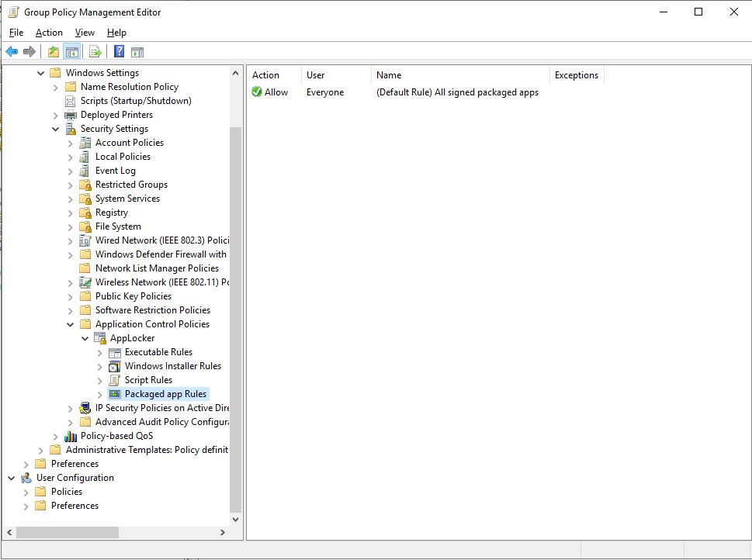This screenshot has width=752, height=560.
Task: Click the Export List toolbar icon
Action: click(95, 51)
